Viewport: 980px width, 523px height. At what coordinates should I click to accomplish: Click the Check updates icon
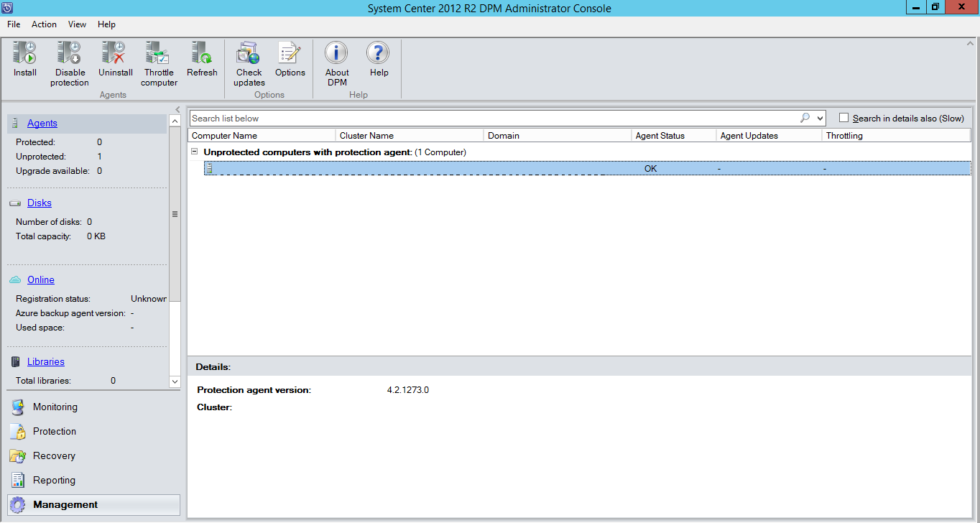tap(248, 61)
